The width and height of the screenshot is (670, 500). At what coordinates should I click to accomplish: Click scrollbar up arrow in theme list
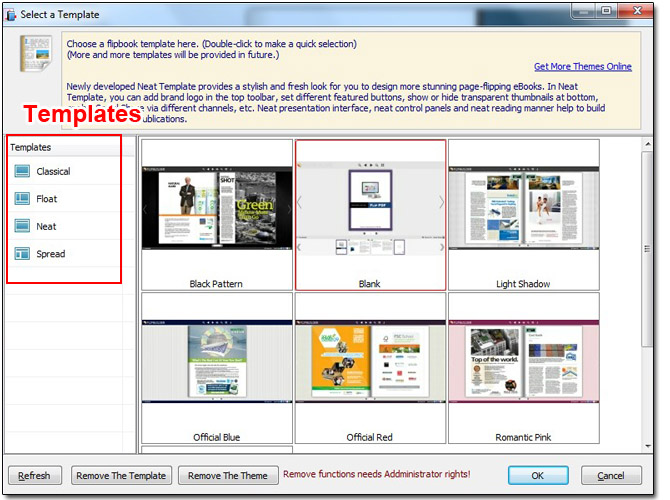point(648,144)
